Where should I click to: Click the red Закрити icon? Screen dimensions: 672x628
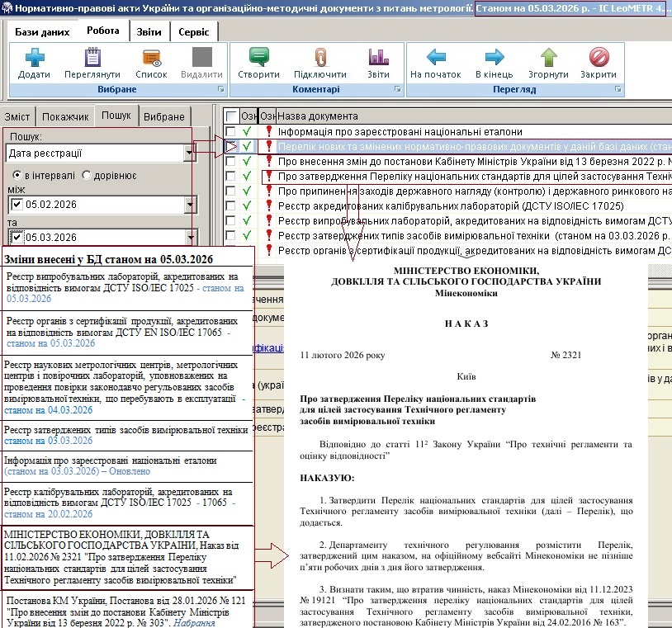click(598, 59)
